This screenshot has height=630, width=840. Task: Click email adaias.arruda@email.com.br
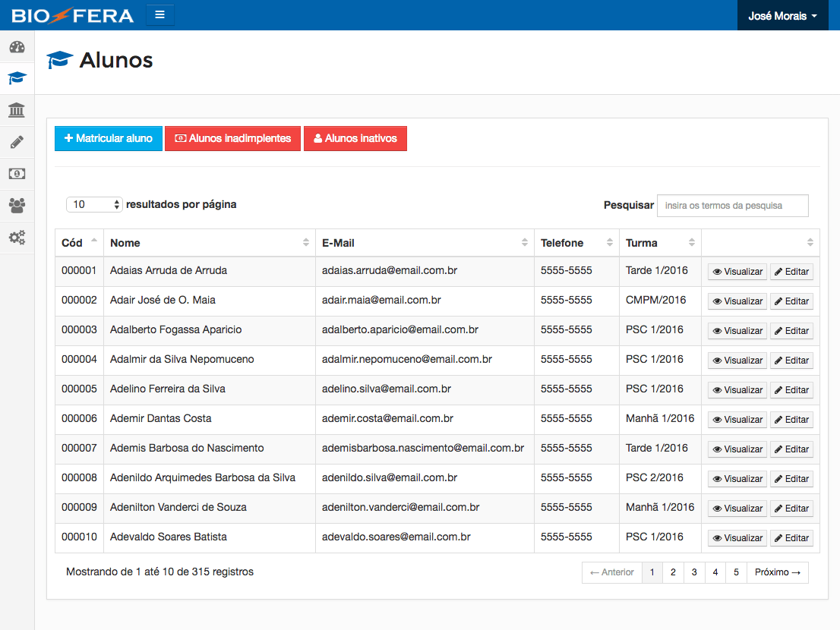(390, 271)
